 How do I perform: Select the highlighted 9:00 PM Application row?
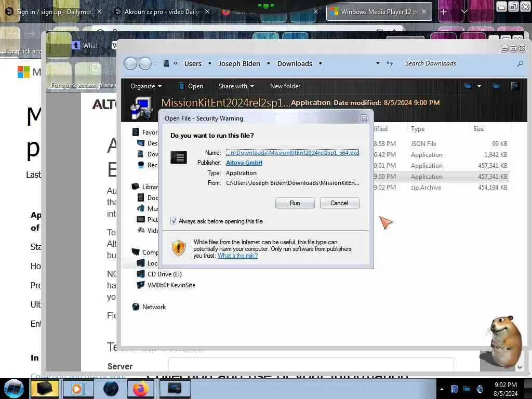coord(441,177)
